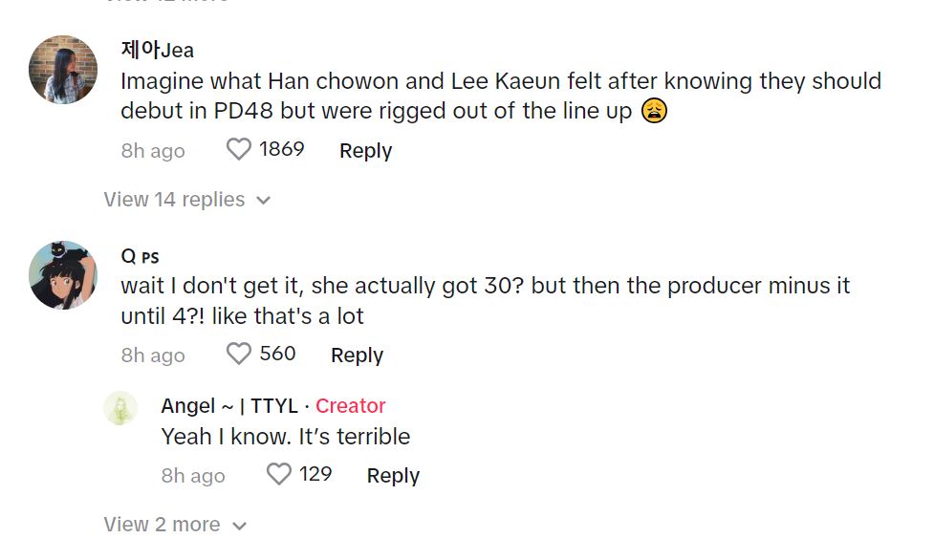Reply to the PD48 rigged comment
The width and height of the screenshot is (934, 560).
tap(365, 151)
